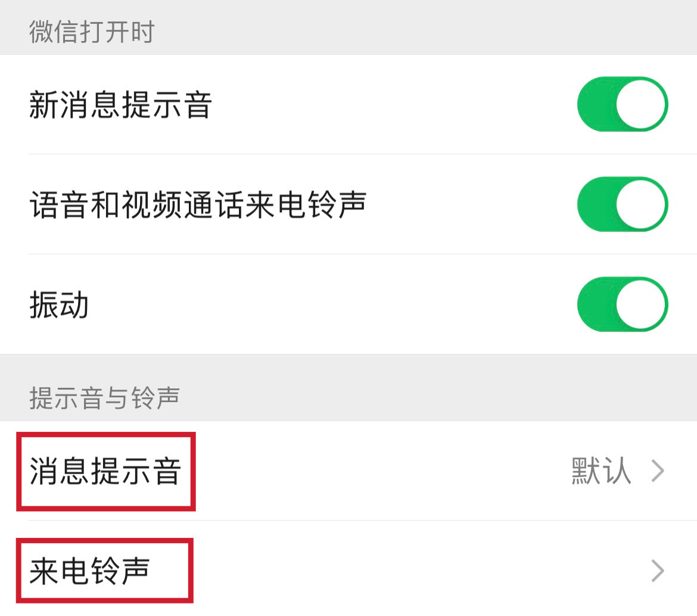Open the 来电铃声 settings entry
This screenshot has height=616, width=697.
tap(89, 571)
